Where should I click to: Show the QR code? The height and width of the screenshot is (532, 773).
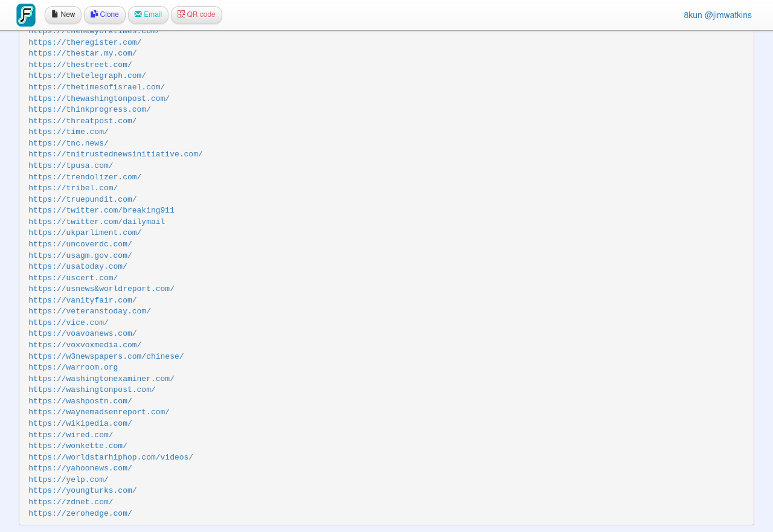coord(196,15)
